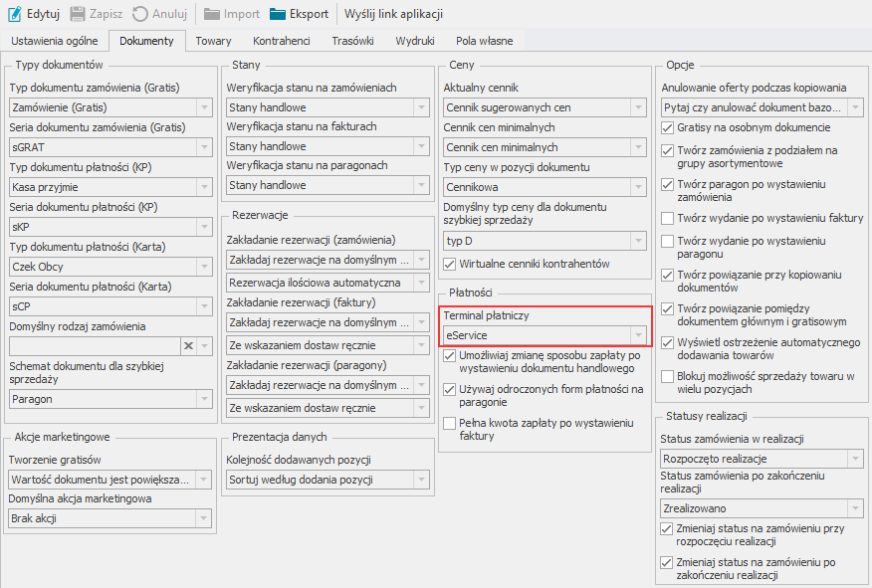Open Status zamówienia w realizacji dropdown
The width and height of the screenshot is (872, 588).
point(854,459)
